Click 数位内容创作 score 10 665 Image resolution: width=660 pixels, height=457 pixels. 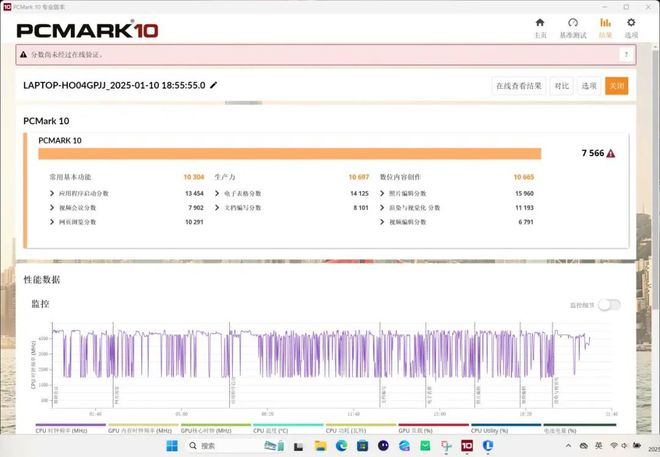[x=524, y=177]
